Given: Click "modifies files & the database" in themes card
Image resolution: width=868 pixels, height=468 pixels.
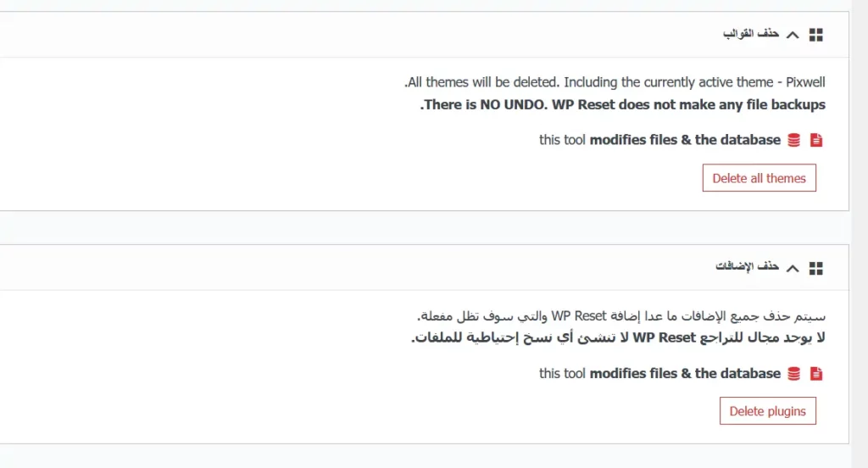Looking at the screenshot, I should [x=685, y=140].
